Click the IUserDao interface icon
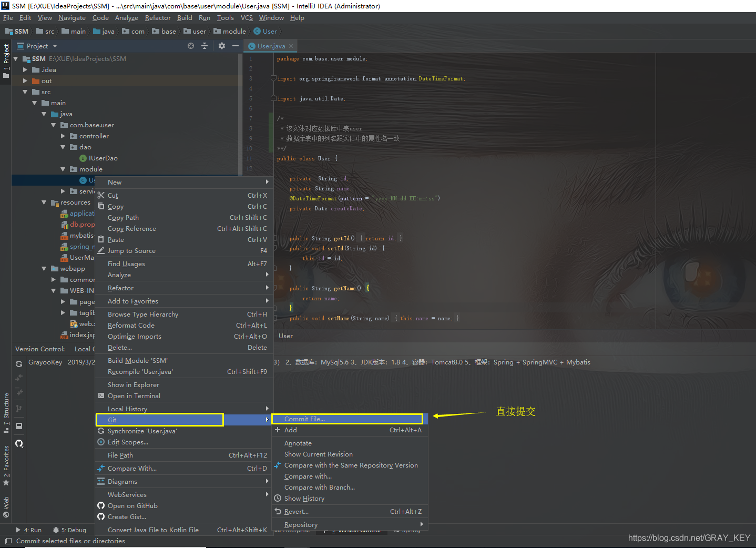This screenshot has width=756, height=548. pyautogui.click(x=83, y=158)
